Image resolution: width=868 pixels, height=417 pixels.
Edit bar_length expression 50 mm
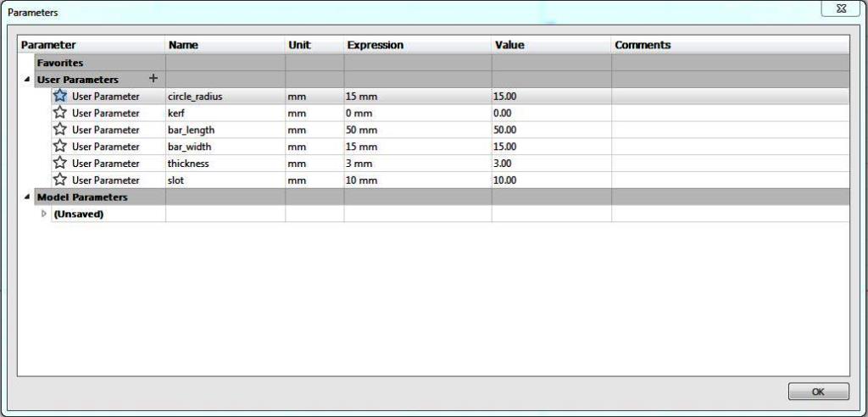[417, 130]
